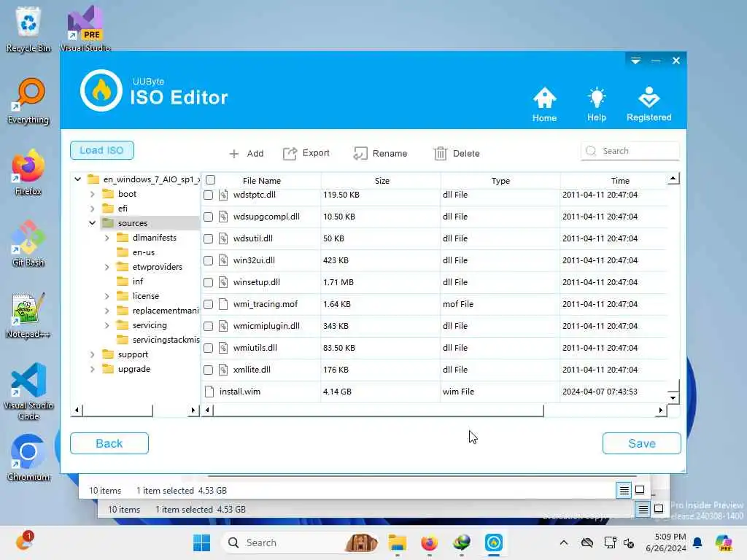747x560 pixels.
Task: Sort by Type column header
Action: [500, 181]
